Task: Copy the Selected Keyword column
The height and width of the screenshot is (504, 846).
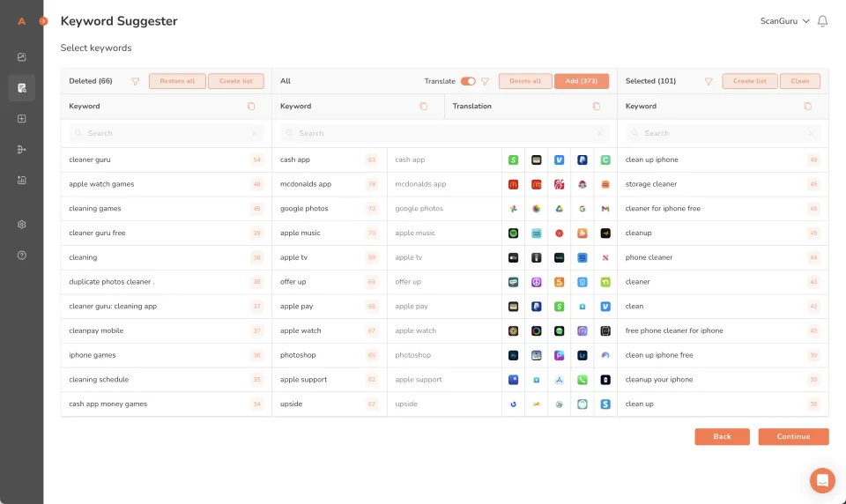Action: point(808,107)
